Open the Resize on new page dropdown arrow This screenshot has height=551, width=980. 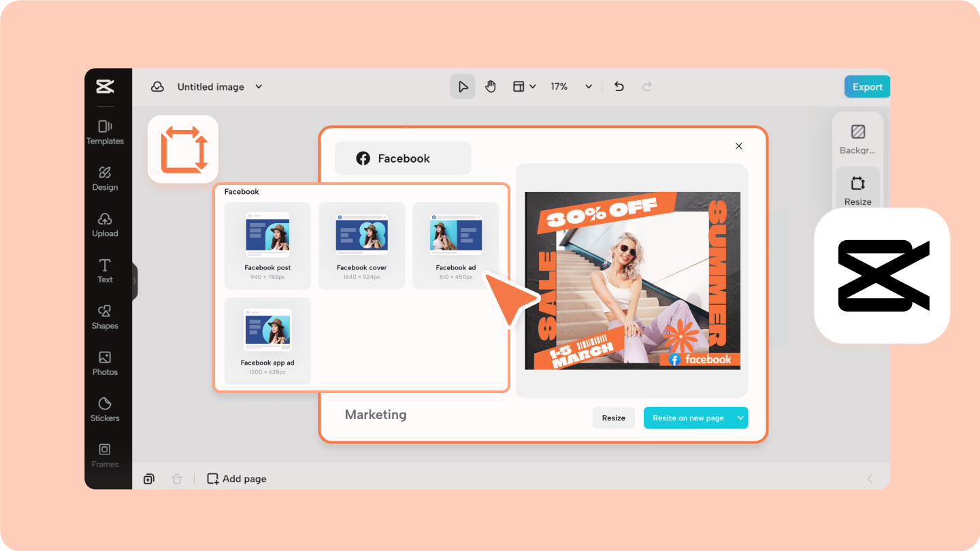coord(740,418)
